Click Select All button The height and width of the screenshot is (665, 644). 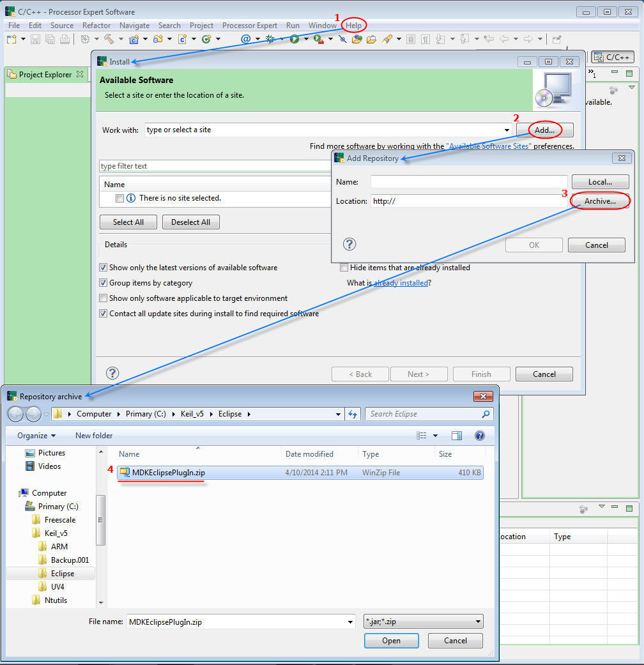click(128, 222)
